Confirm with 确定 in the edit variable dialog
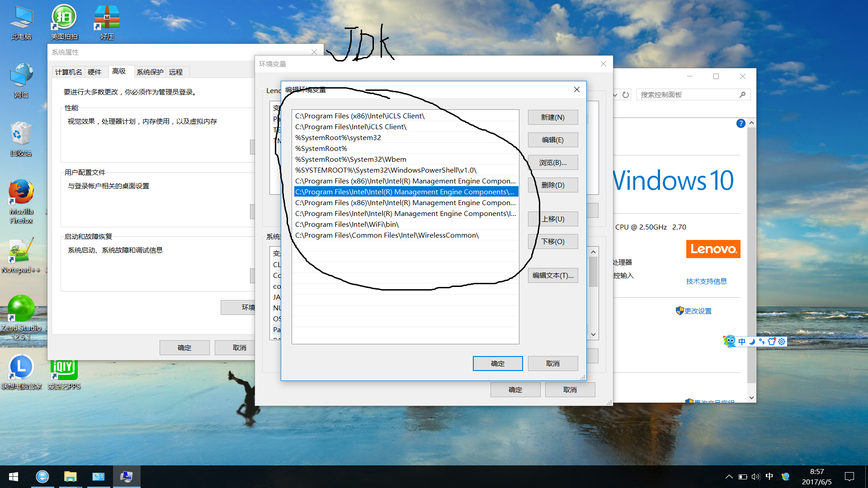The height and width of the screenshot is (488, 868). pyautogui.click(x=498, y=364)
